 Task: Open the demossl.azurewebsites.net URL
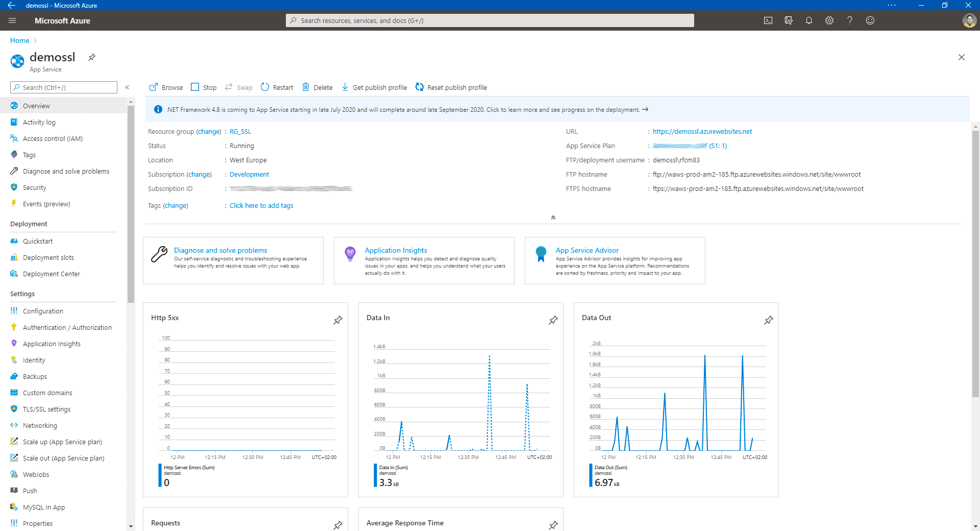coord(702,131)
